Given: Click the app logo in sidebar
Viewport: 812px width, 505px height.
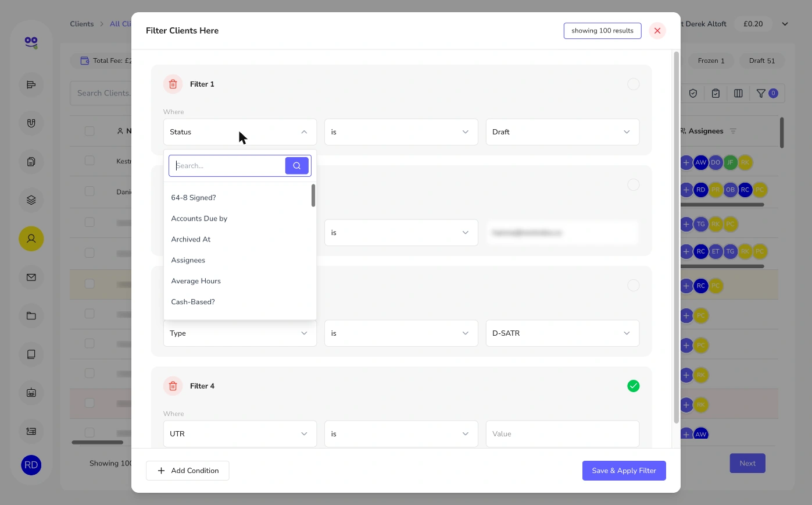Looking at the screenshot, I should 31,42.
